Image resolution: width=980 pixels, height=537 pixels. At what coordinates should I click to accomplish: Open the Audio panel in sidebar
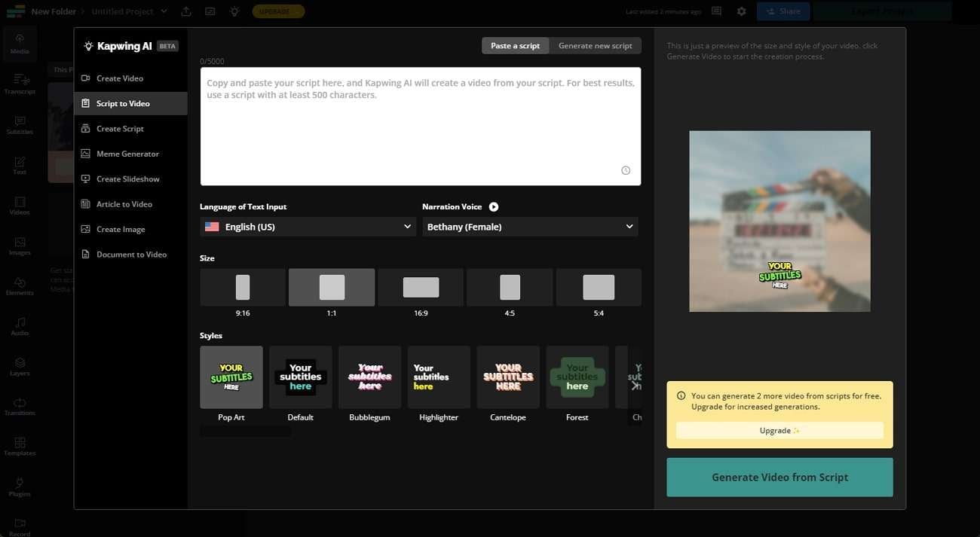pyautogui.click(x=20, y=326)
